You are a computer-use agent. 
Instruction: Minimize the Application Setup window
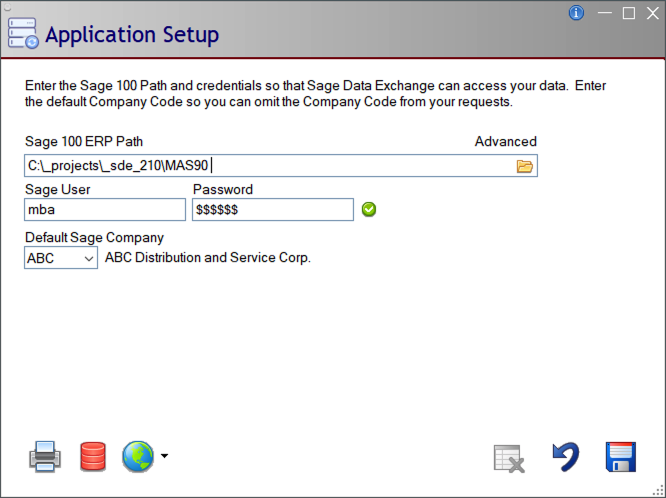pyautogui.click(x=604, y=13)
